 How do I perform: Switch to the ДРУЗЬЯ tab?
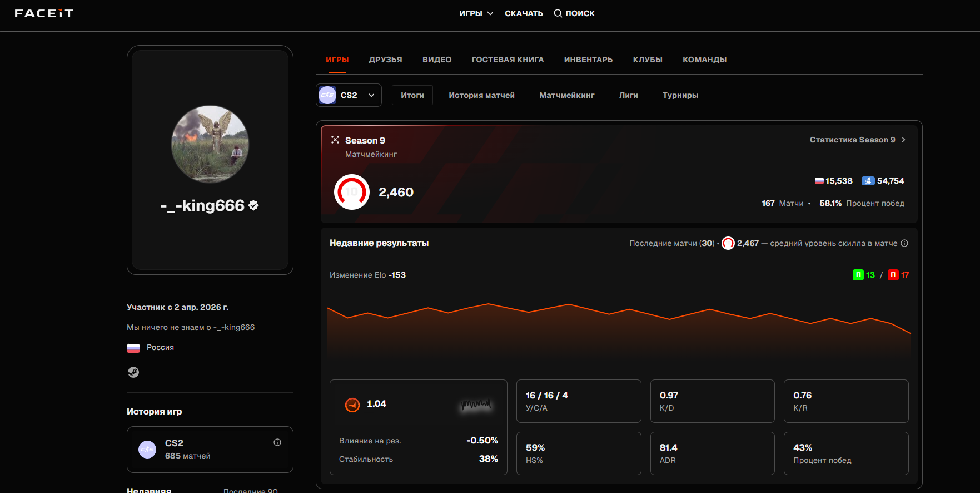[386, 60]
